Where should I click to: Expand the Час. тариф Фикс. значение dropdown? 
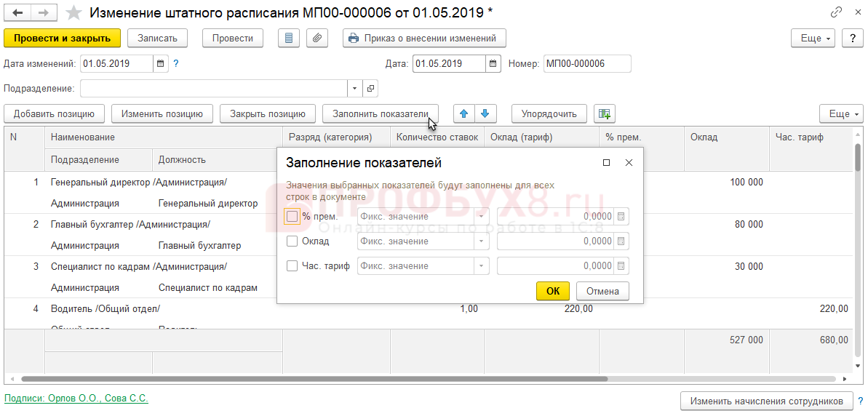(482, 266)
